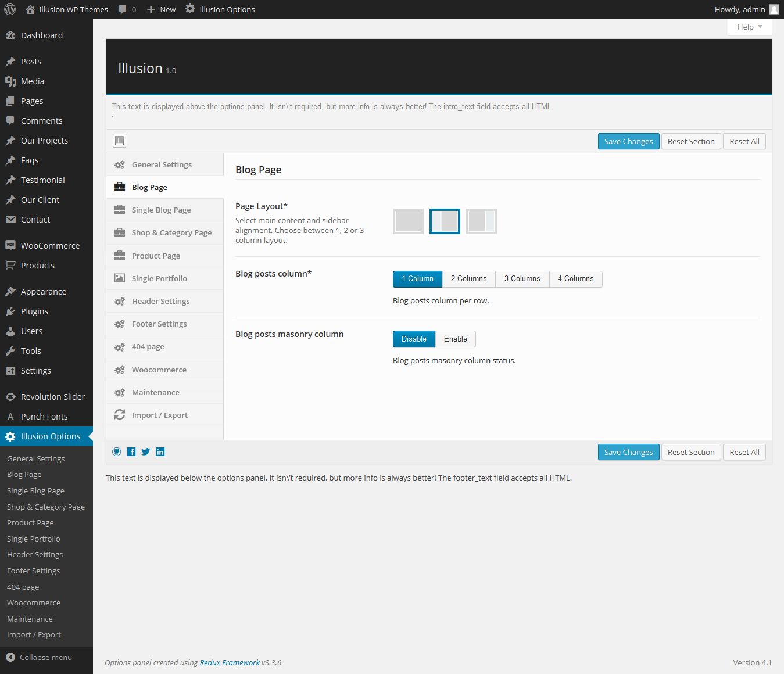Image resolution: width=784 pixels, height=674 pixels.
Task: Click the plus icon next to New
Action: click(x=151, y=9)
